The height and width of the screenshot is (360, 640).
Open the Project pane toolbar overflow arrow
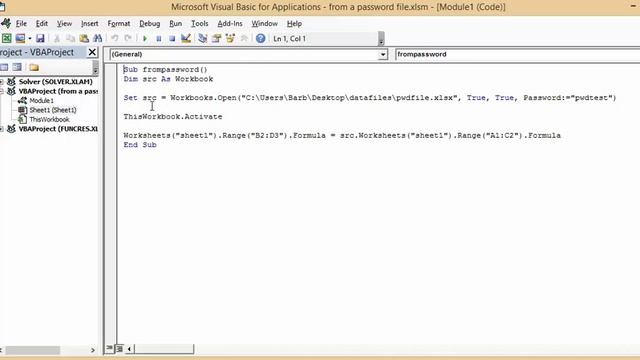tap(96, 69)
